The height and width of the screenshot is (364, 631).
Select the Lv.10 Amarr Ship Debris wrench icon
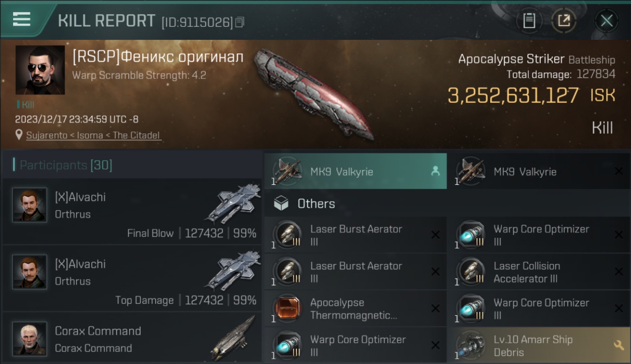(x=618, y=345)
